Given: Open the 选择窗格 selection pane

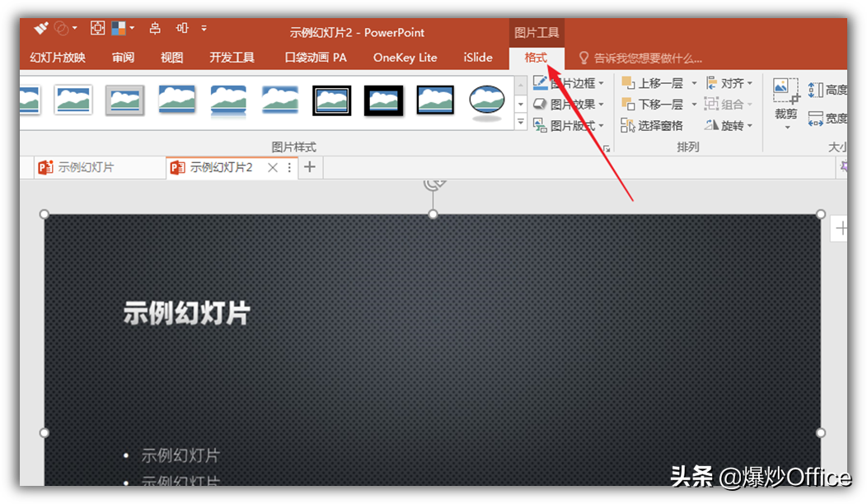Looking at the screenshot, I should click(652, 125).
